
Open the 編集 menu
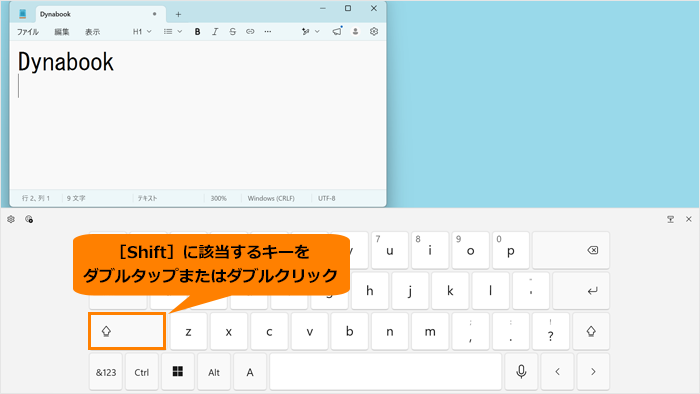click(x=62, y=32)
